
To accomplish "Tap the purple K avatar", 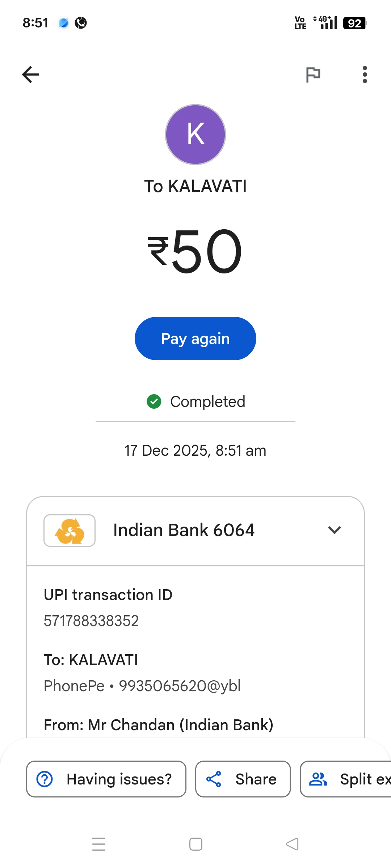I will tap(195, 135).
